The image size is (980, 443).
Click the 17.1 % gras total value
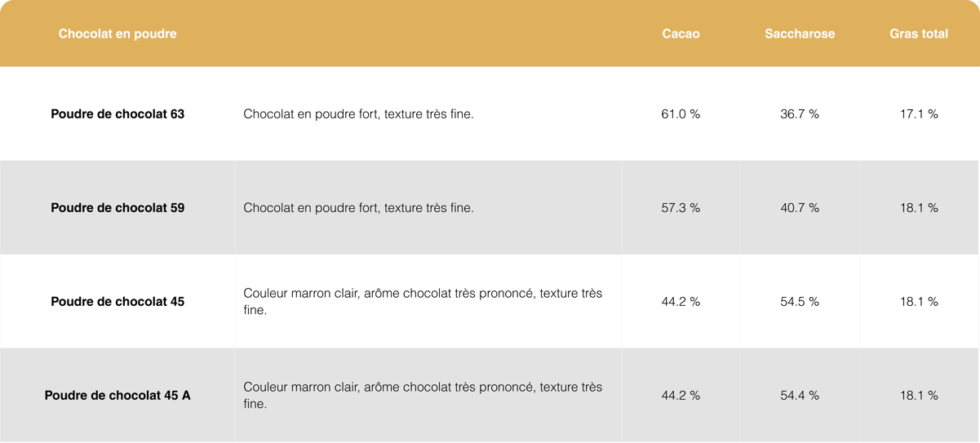919,114
